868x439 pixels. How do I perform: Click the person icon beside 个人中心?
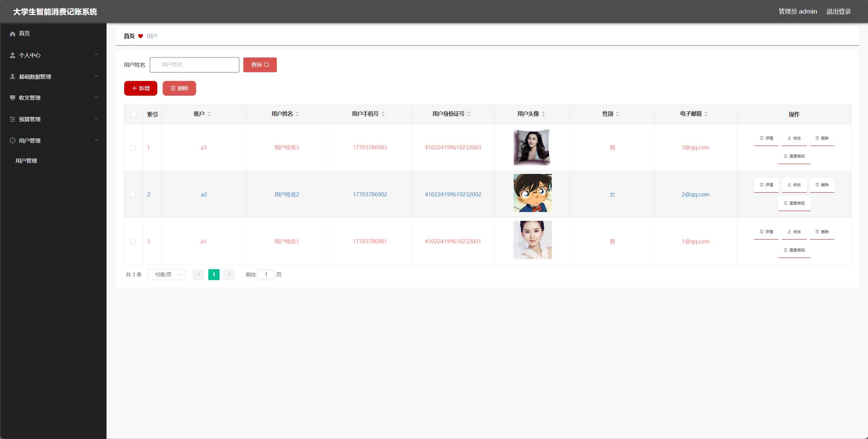[13, 55]
